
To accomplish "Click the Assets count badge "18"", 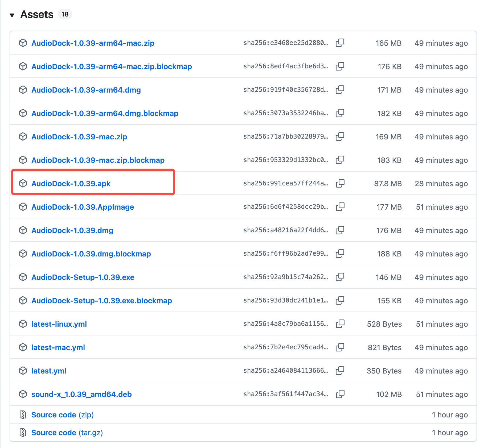I will pyautogui.click(x=65, y=14).
